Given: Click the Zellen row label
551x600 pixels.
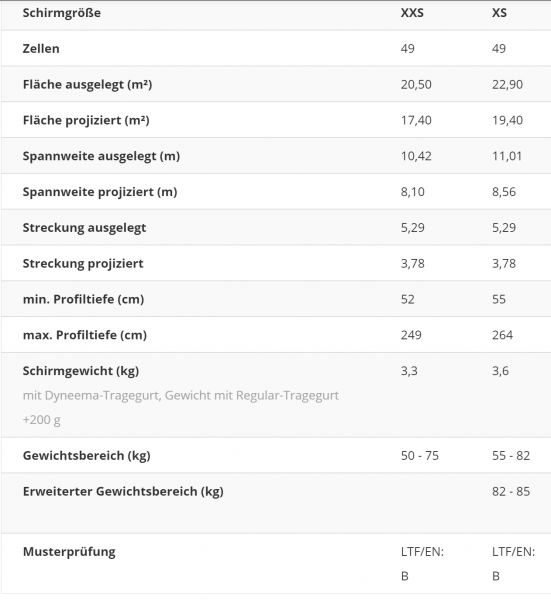Looking at the screenshot, I should click(41, 49).
